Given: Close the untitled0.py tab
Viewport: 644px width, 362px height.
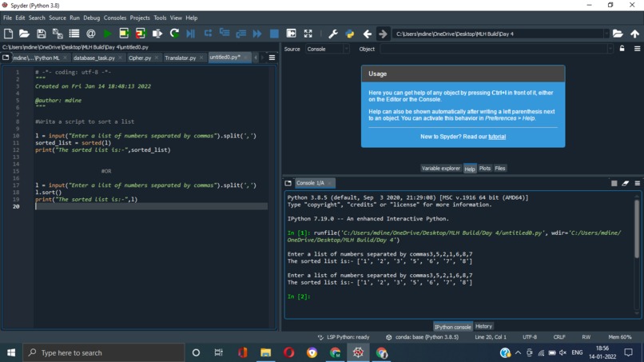Looking at the screenshot, I should 245,58.
